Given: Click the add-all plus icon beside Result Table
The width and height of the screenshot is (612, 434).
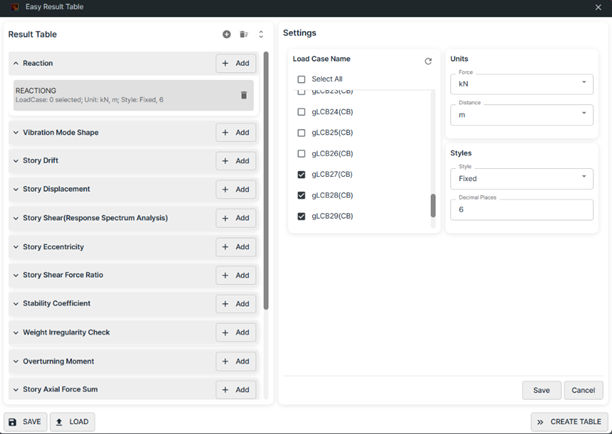Looking at the screenshot, I should point(227,34).
